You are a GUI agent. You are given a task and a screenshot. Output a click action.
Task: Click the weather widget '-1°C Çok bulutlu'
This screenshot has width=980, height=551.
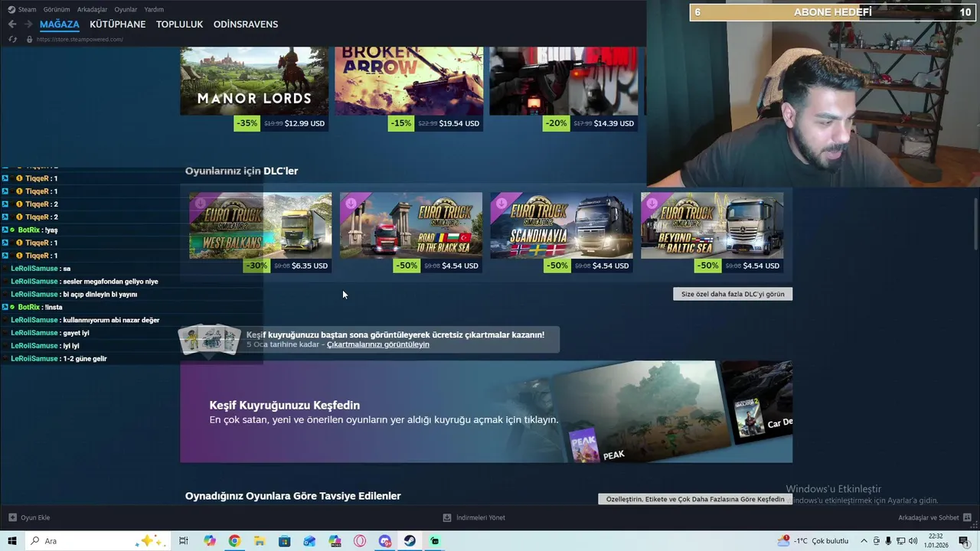[813, 541]
